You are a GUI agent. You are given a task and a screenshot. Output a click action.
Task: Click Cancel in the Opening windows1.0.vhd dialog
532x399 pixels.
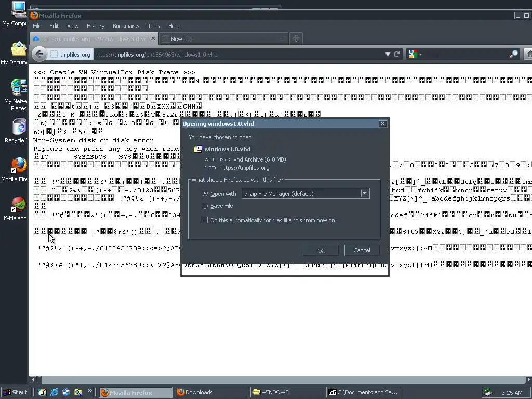(x=362, y=250)
